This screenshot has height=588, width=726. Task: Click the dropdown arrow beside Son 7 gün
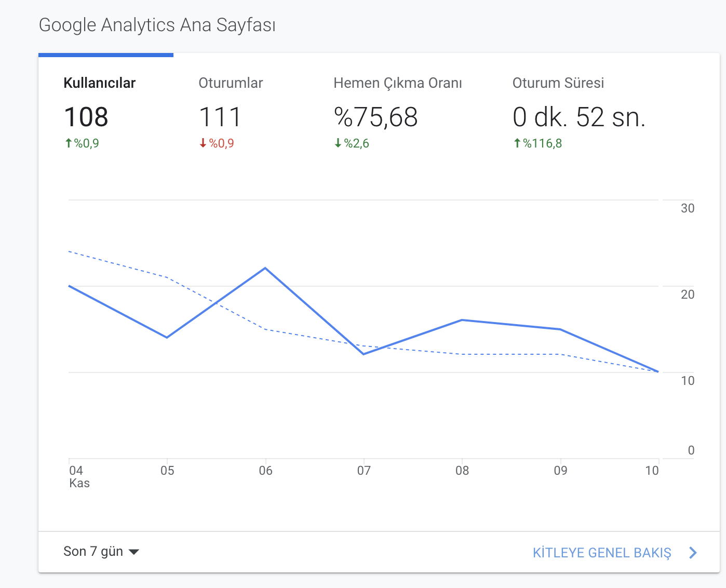134,552
